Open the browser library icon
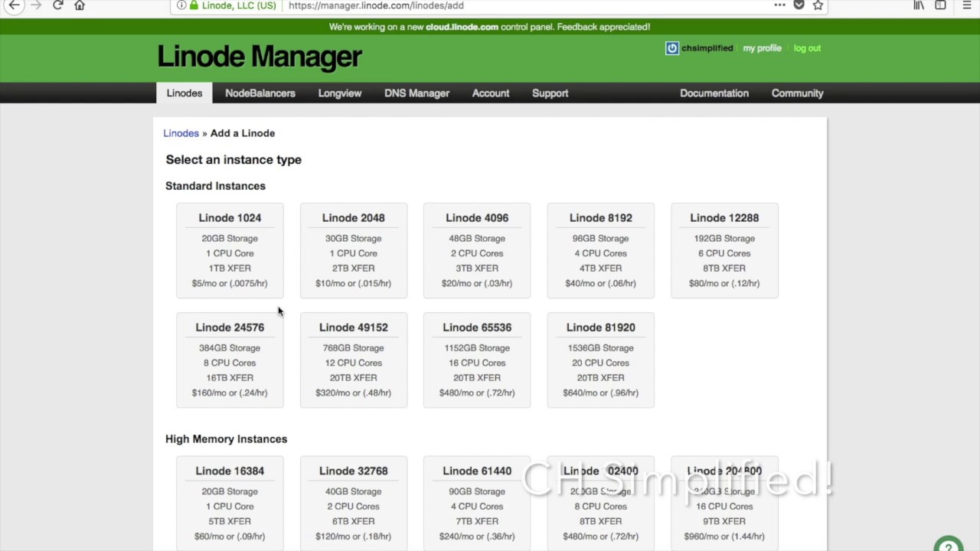 919,5
